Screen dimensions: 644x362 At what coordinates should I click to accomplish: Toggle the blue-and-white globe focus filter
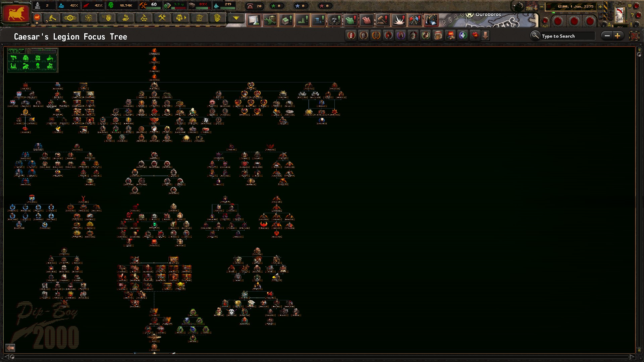coord(463,35)
